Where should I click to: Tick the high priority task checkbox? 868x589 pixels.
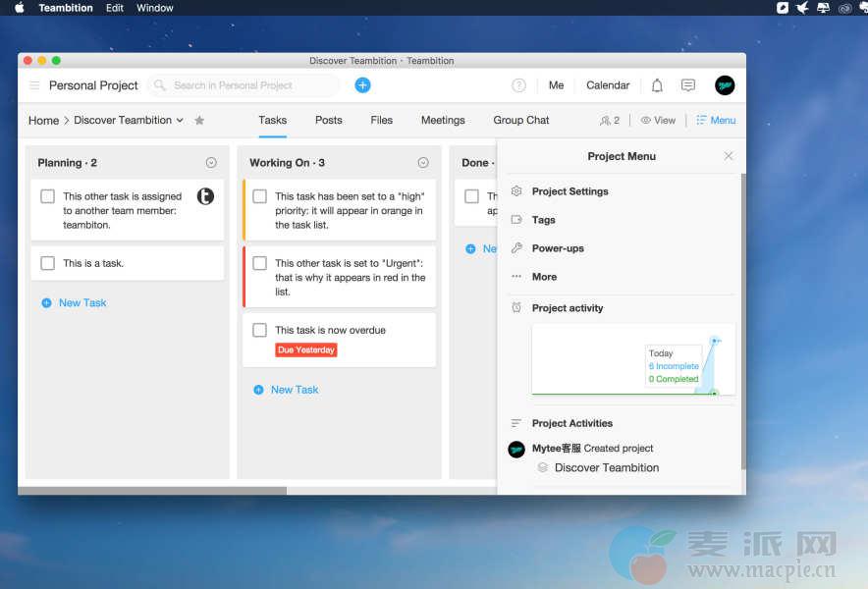[259, 196]
